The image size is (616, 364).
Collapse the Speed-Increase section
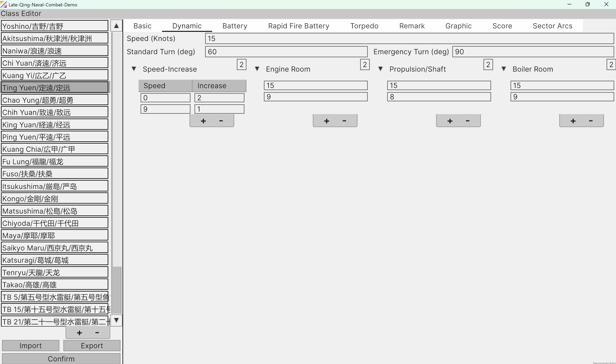134,69
